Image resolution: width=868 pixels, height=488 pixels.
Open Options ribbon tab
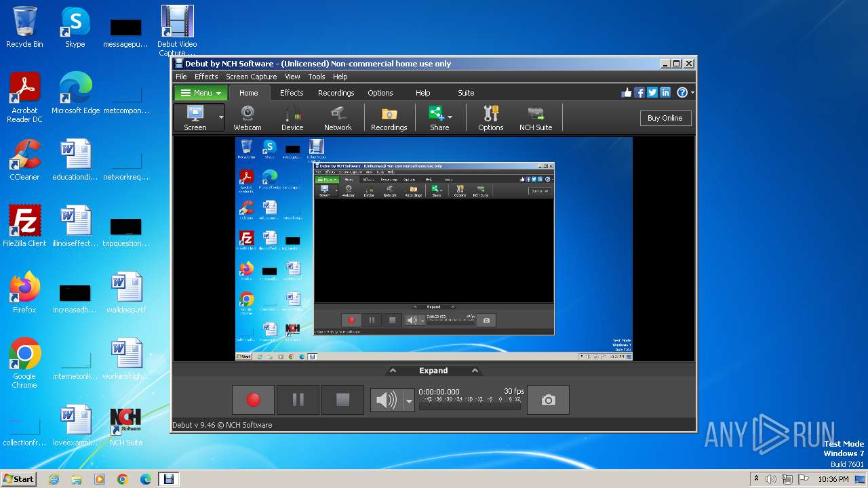point(380,93)
